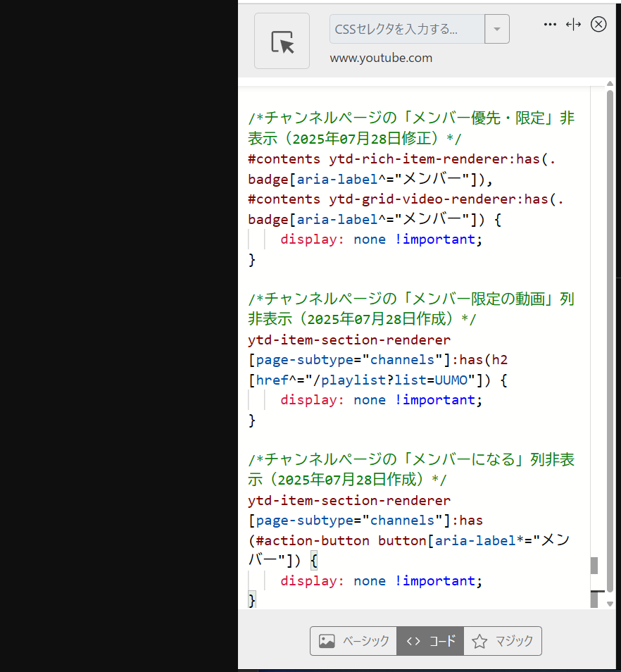This screenshot has height=672, width=621.
Task: Click the comment about メンバー優先・限定
Action: (410, 127)
